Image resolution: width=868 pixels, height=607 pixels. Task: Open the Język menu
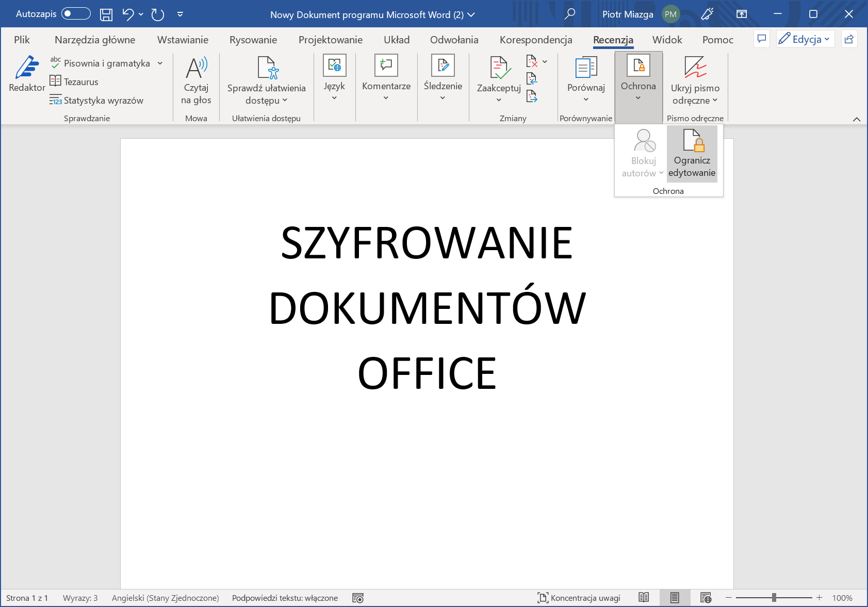[334, 77]
